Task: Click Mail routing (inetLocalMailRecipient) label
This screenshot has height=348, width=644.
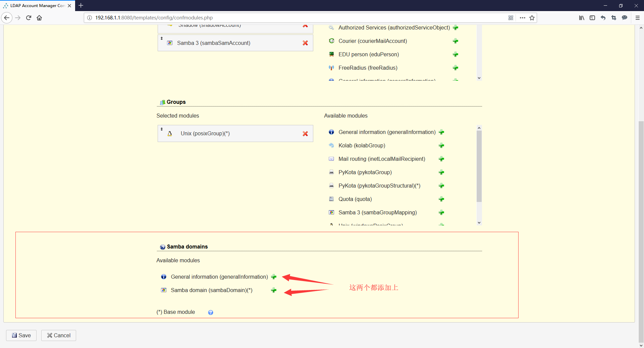Action: pyautogui.click(x=382, y=159)
